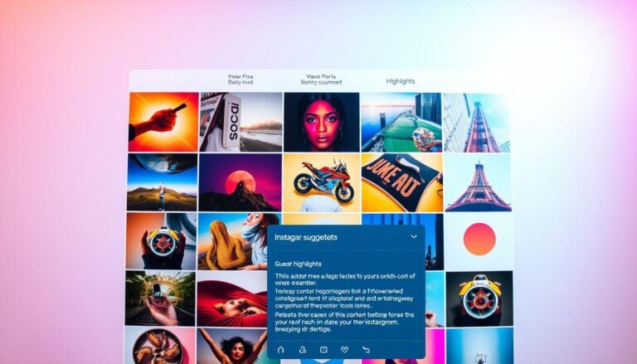Open the red moon mountain photo
637x364 pixels.
[x=240, y=182]
